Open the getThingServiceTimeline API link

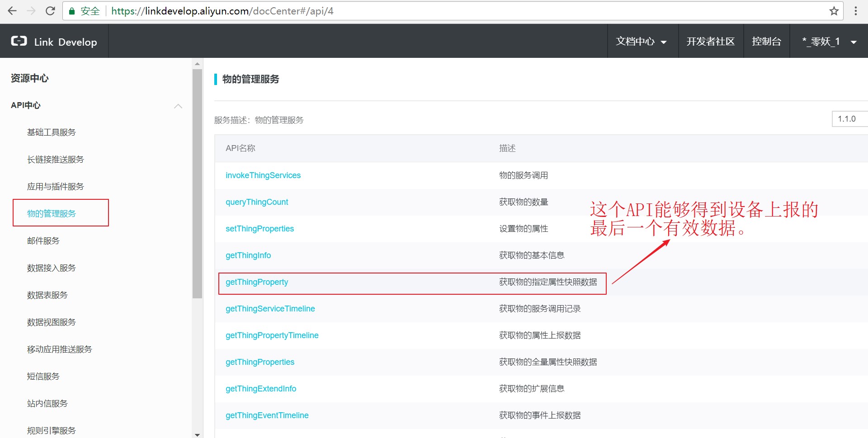270,309
